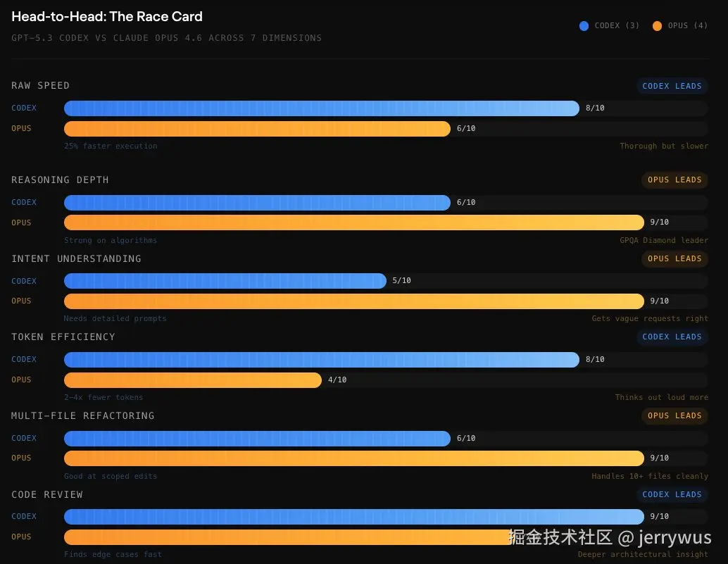Click the Codex 9/10 Code Review bar

[354, 516]
